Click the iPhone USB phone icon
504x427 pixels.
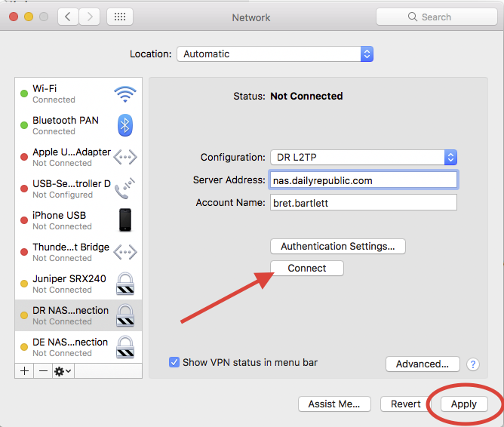(124, 220)
